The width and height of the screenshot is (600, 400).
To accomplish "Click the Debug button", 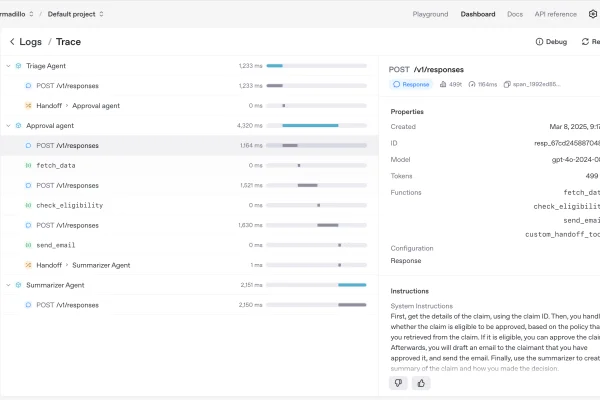I will [551, 42].
